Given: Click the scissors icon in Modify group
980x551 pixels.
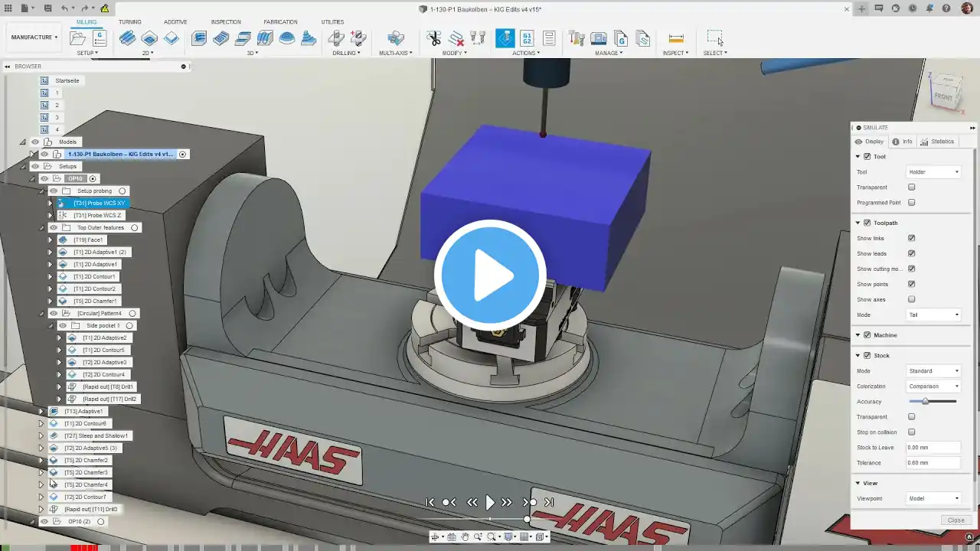Looking at the screenshot, I should 434,38.
